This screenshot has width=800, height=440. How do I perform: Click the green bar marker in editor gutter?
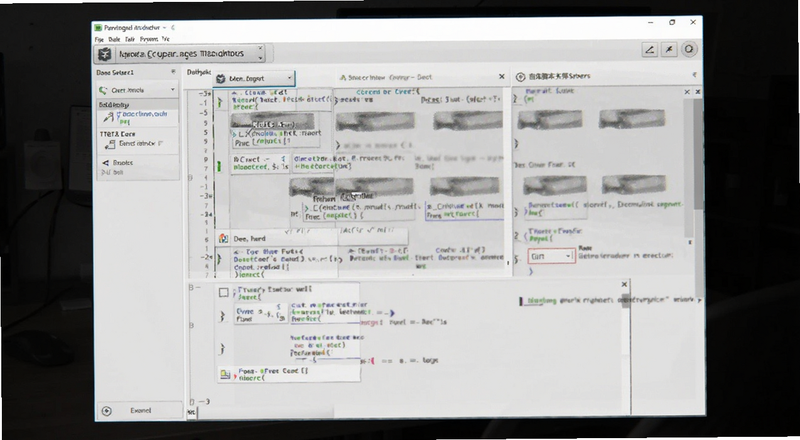point(219,166)
